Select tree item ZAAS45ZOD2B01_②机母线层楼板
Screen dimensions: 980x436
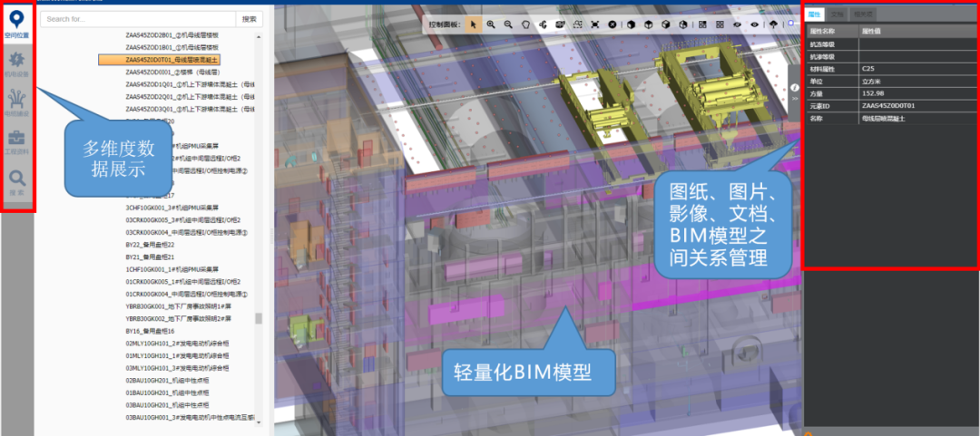(x=172, y=34)
